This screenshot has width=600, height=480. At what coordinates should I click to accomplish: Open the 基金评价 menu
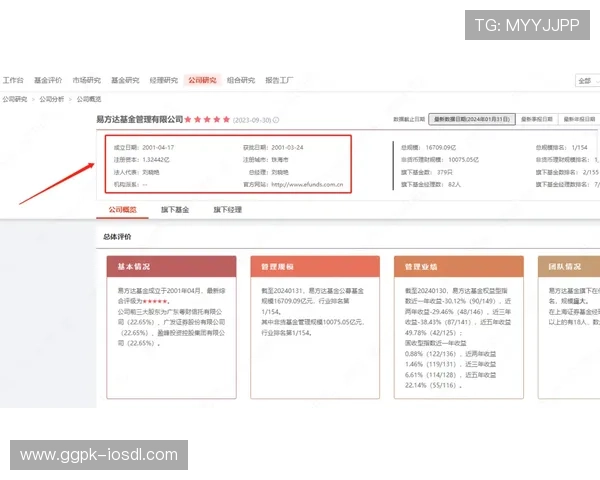pyautogui.click(x=48, y=80)
